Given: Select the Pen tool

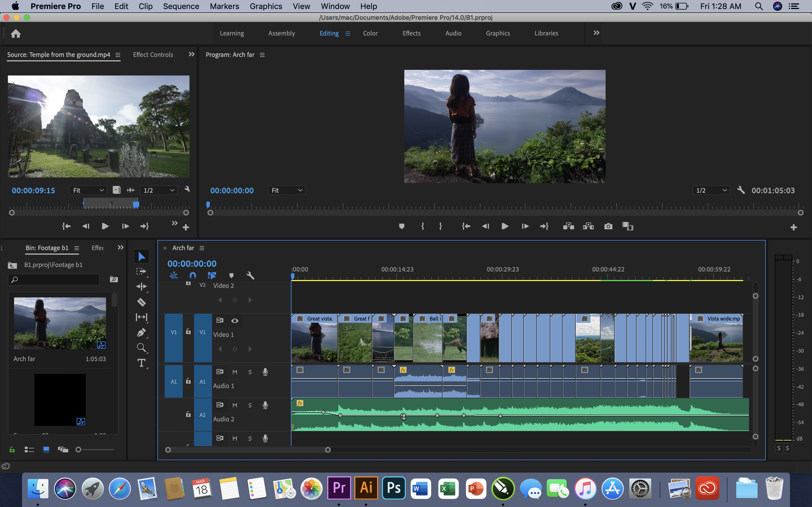Looking at the screenshot, I should [x=141, y=333].
